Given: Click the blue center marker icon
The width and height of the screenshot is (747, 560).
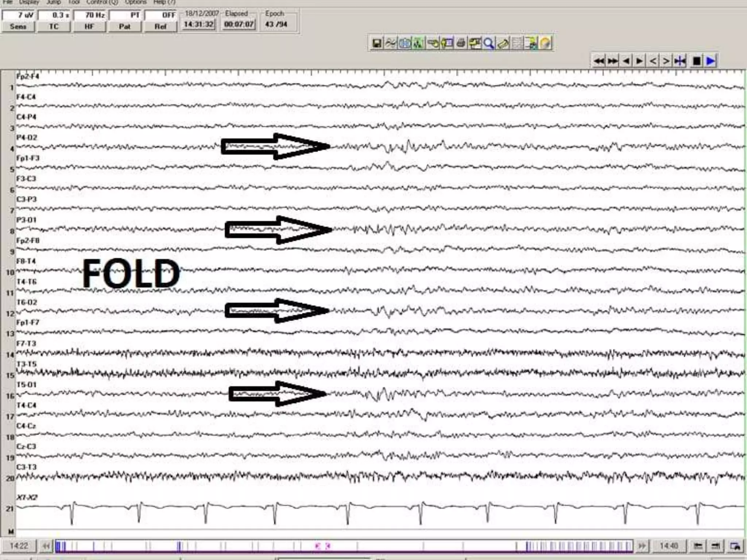Looking at the screenshot, I should tap(680, 61).
